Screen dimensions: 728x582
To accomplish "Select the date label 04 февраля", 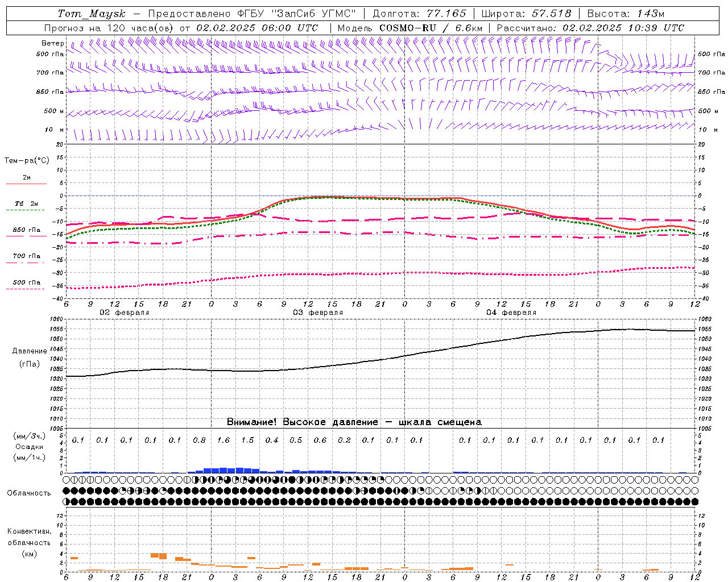I will 511,313.
